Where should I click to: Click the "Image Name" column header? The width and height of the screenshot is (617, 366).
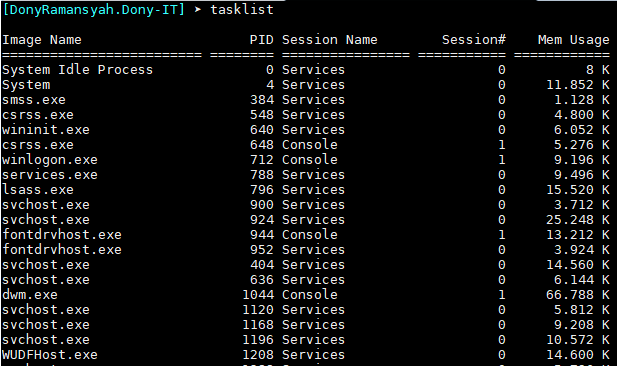[42, 40]
